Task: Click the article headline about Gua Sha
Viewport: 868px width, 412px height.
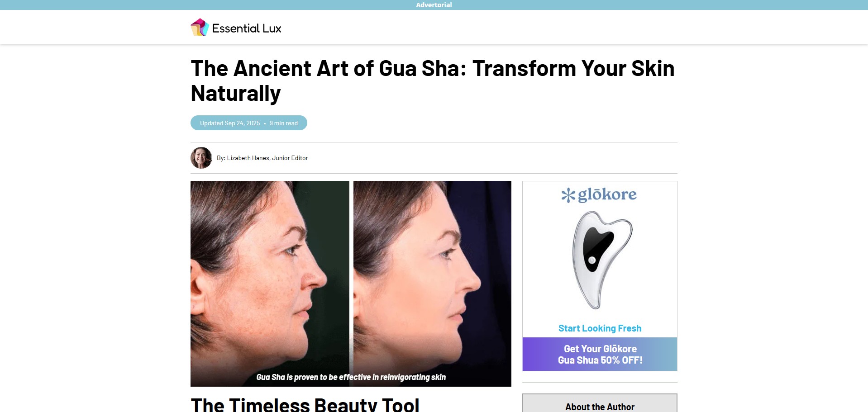Action: (x=433, y=81)
